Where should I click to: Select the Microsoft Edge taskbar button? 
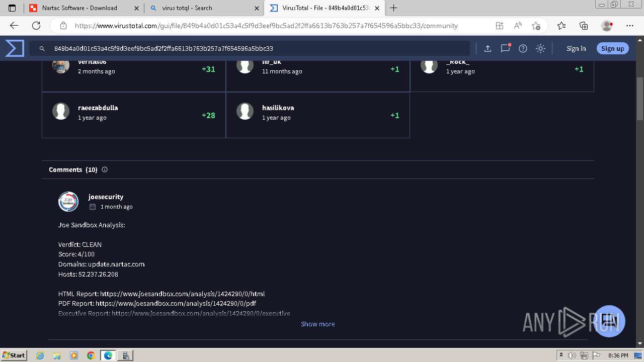click(108, 355)
